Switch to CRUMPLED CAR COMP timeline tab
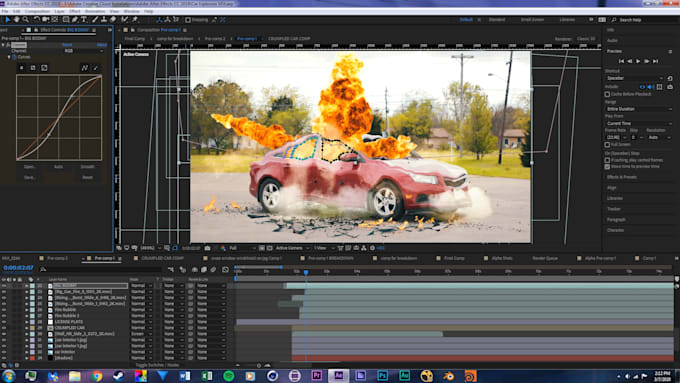 [162, 258]
